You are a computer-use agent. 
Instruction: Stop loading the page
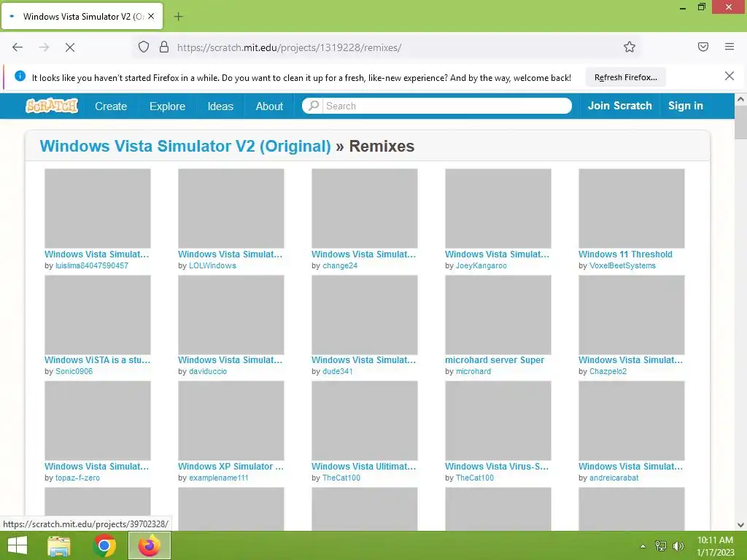69,47
